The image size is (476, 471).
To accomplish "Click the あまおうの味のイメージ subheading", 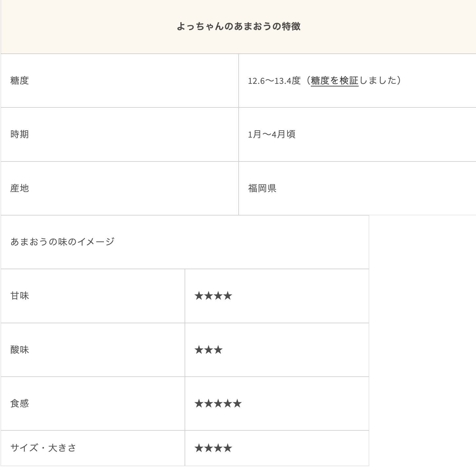I will 62,242.
